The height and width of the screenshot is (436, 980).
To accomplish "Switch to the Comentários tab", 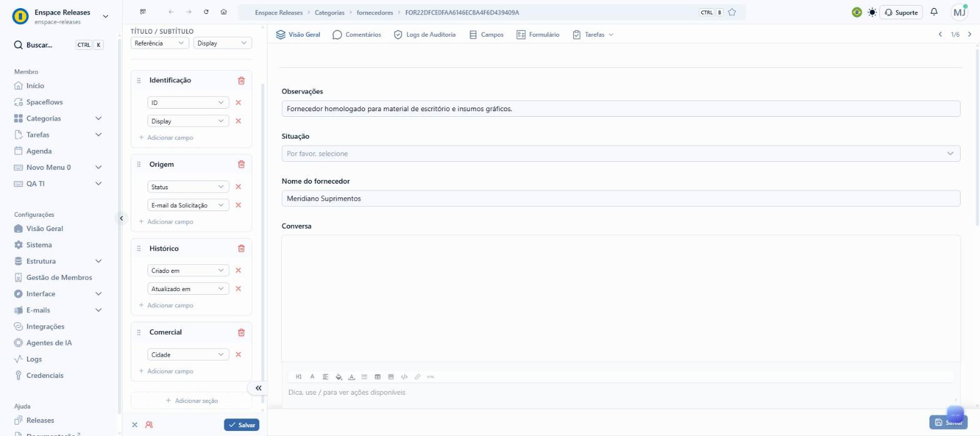I will pyautogui.click(x=357, y=35).
